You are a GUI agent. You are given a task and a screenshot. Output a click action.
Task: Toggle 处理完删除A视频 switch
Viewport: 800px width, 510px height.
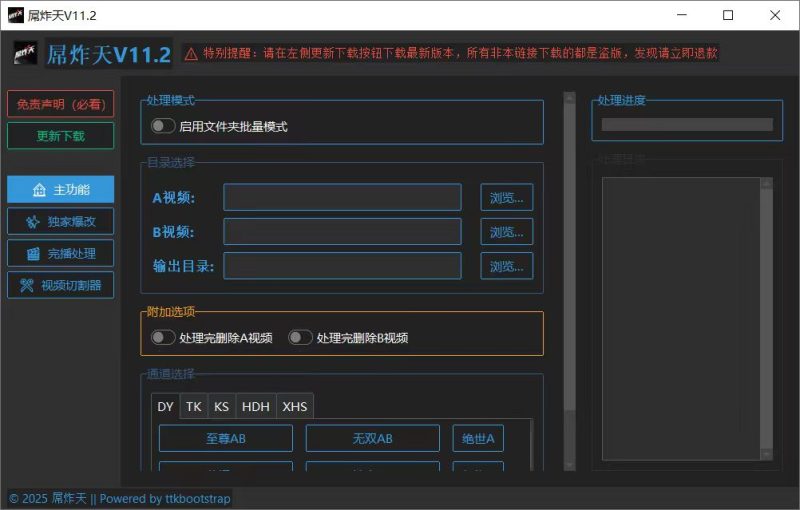pos(162,338)
